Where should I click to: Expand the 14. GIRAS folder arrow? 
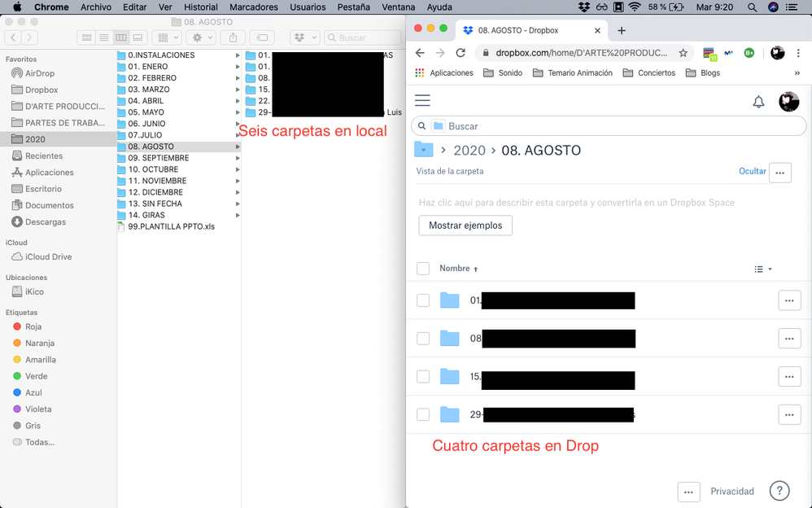pyautogui.click(x=238, y=215)
